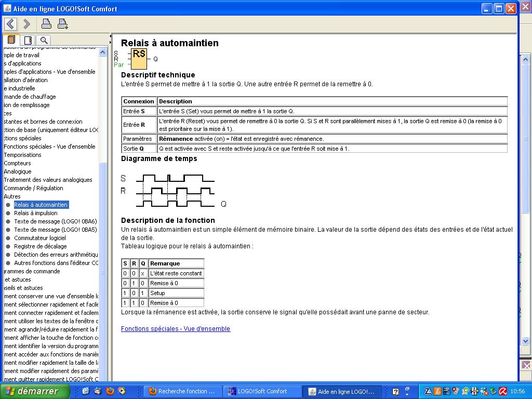Click the media player quick launch icon
The image size is (532, 399).
click(x=122, y=391)
